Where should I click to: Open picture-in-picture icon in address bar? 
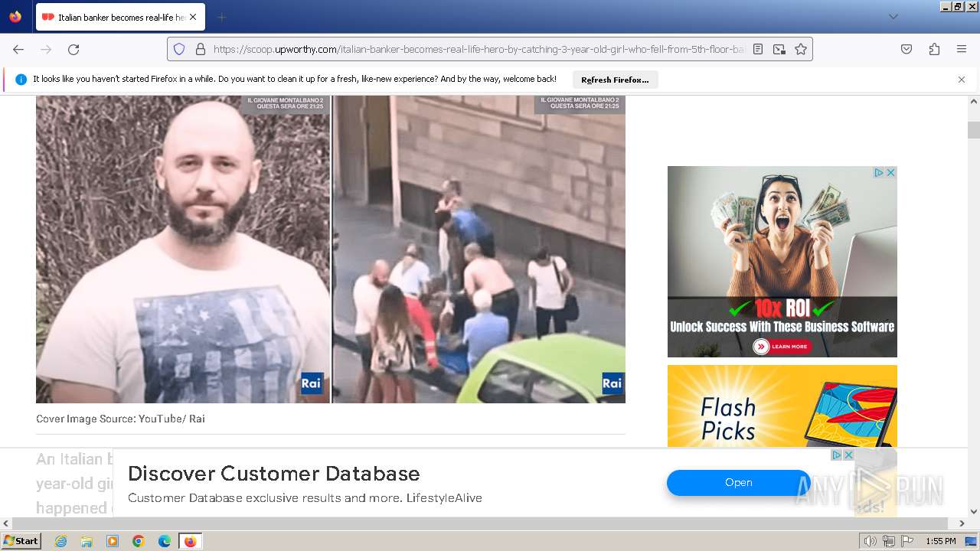779,49
